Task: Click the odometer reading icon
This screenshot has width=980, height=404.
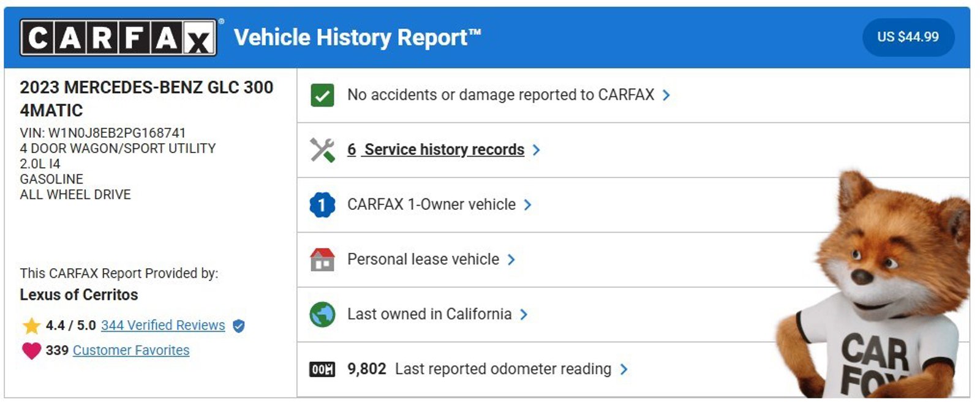Action: 322,369
